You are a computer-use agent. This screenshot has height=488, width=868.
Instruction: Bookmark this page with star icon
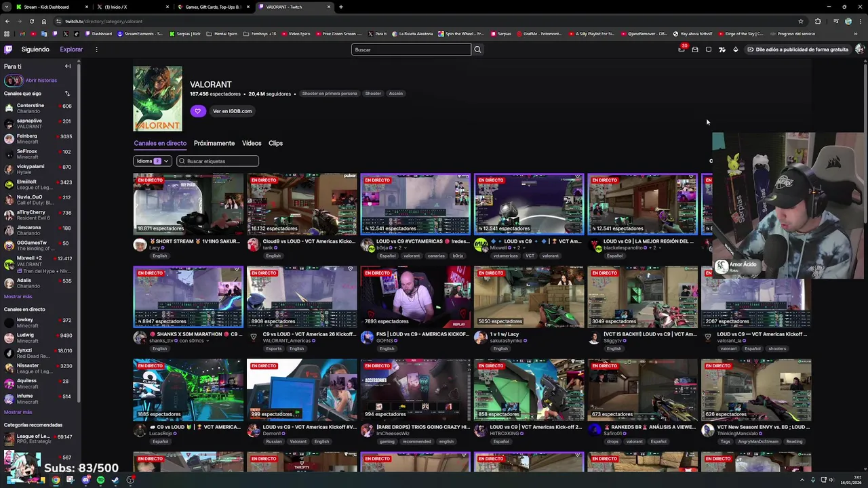801,21
